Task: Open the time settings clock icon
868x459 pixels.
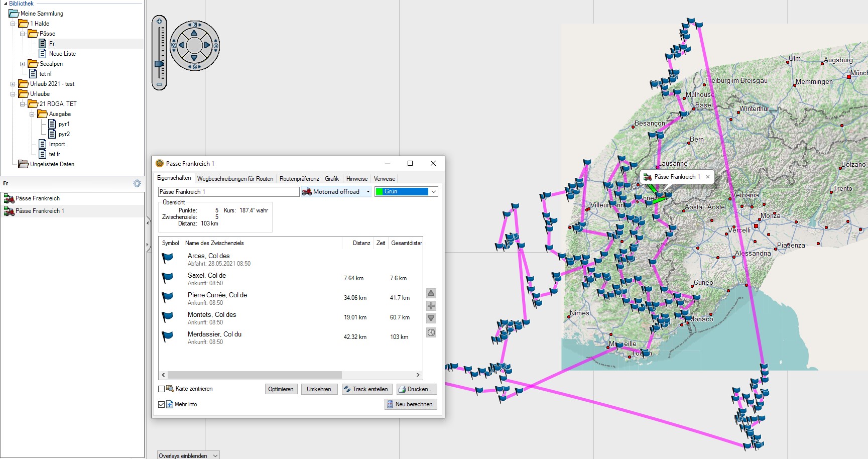Action: [x=431, y=332]
